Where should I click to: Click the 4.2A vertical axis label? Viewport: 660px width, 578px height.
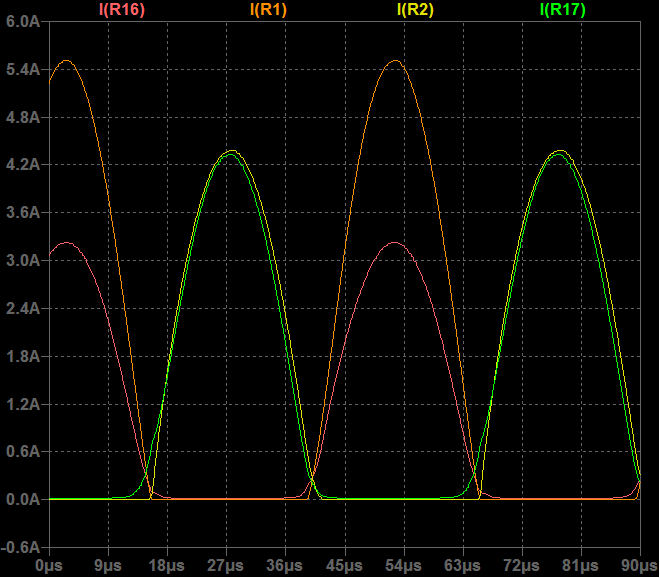coord(23,165)
